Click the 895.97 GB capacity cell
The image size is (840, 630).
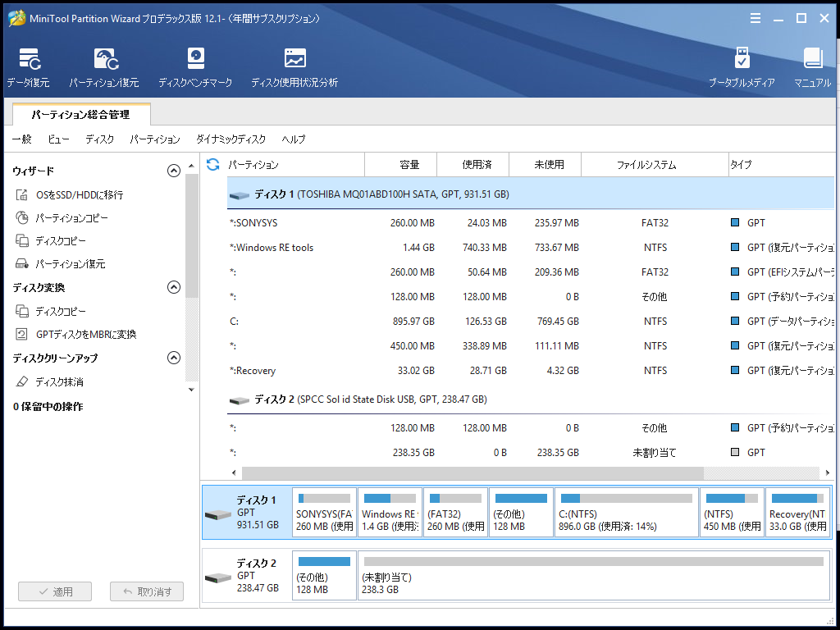[x=413, y=322]
